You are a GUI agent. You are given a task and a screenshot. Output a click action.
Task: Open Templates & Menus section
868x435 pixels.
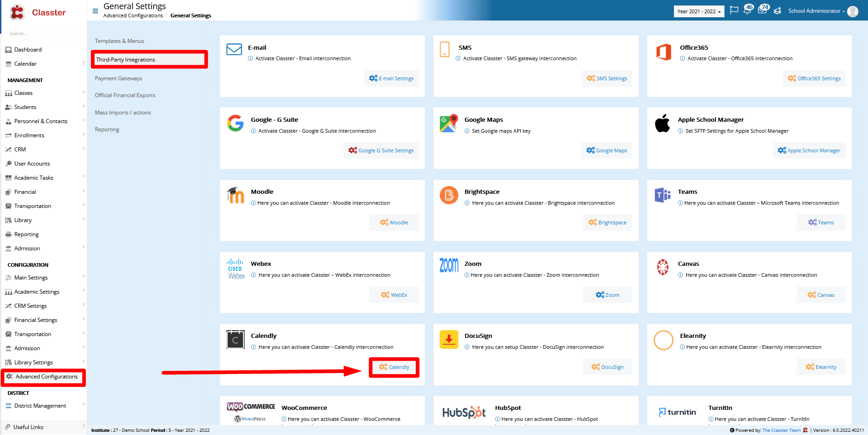[x=119, y=41]
